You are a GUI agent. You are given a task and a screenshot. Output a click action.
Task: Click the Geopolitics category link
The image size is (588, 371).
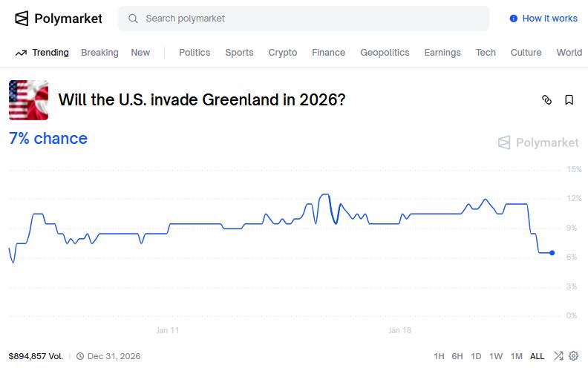(x=385, y=53)
